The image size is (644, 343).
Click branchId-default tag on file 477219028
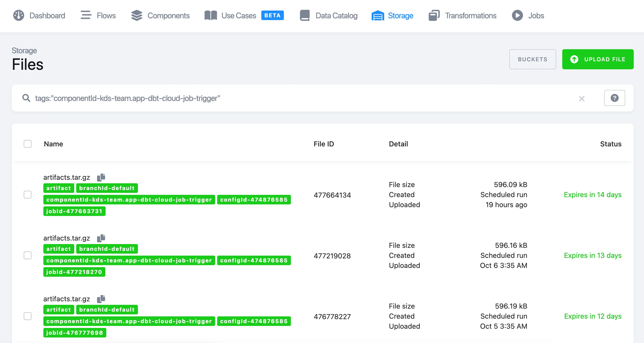(107, 249)
